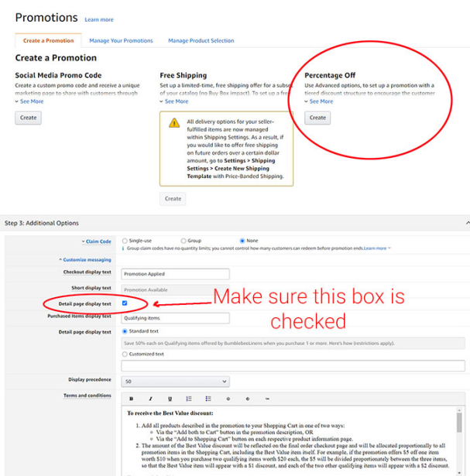470x476 pixels.
Task: Click terms editor scroll up arrow
Action: pyautogui.click(x=459, y=410)
